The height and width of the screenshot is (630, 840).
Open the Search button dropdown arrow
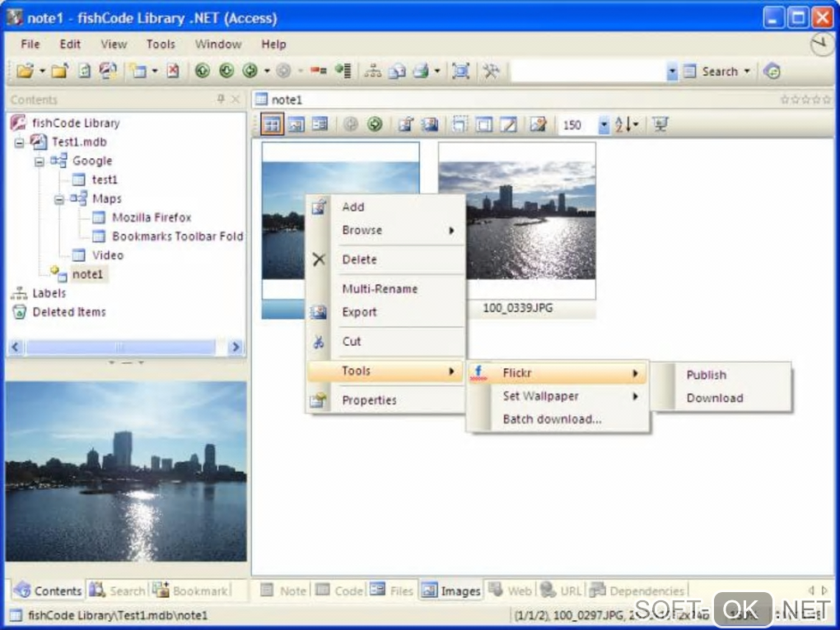click(x=747, y=71)
